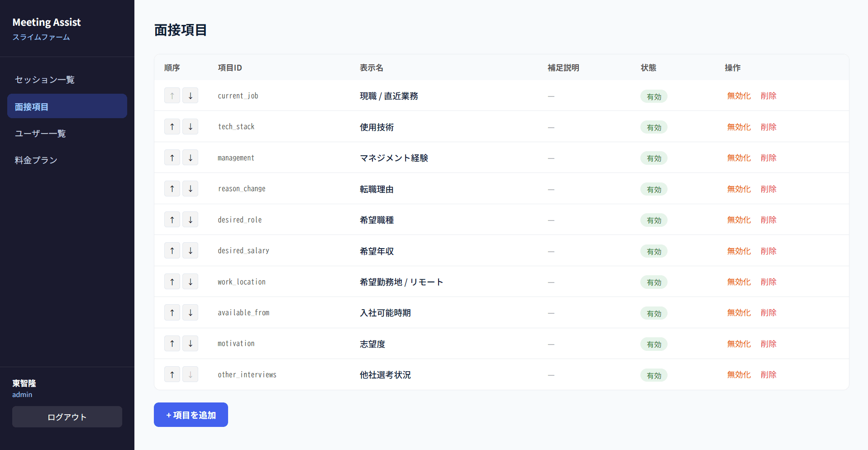The height and width of the screenshot is (450, 868).
Task: Delete (削除) the reason_change item
Action: pyautogui.click(x=768, y=189)
